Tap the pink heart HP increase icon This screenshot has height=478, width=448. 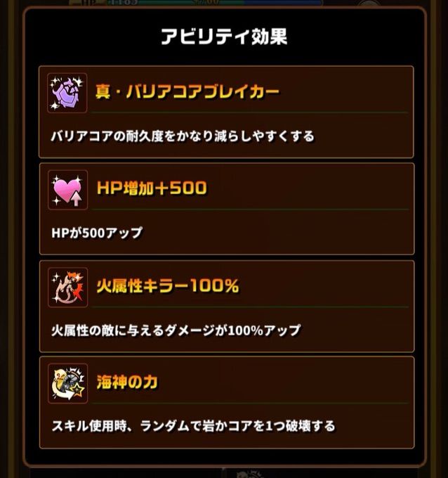click(x=68, y=190)
